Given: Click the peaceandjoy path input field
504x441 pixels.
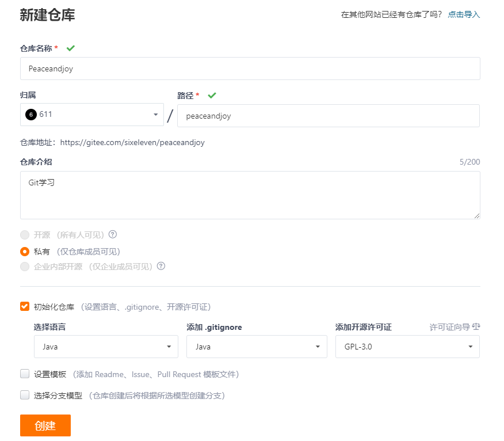Looking at the screenshot, I should tap(331, 116).
